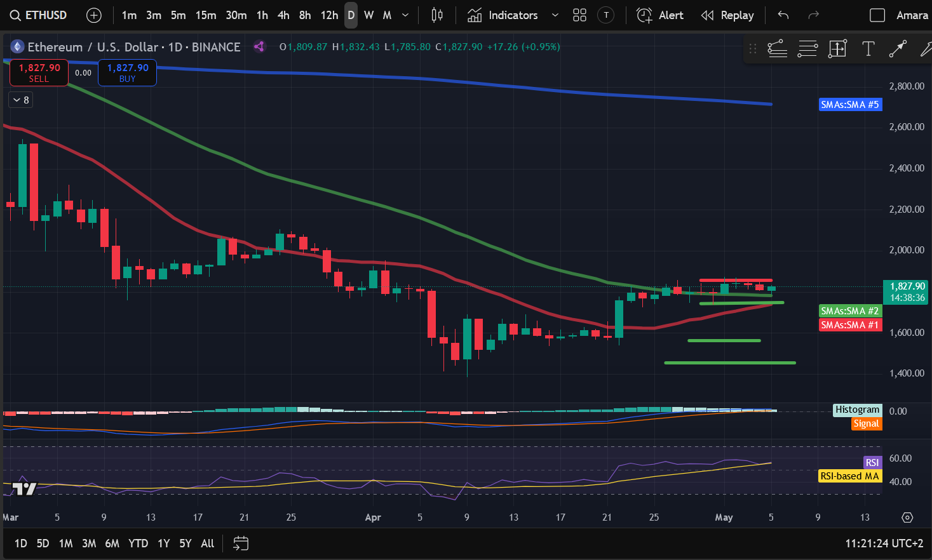932x560 pixels.
Task: Open the Indicators favorites dropdown arrow
Action: (555, 15)
